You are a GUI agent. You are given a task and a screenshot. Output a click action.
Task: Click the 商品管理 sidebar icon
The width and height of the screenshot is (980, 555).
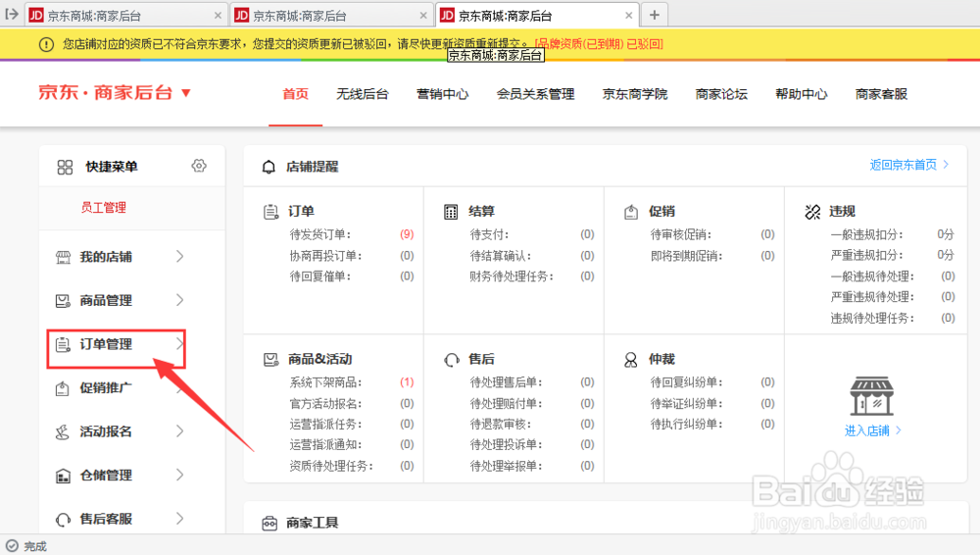coord(63,301)
